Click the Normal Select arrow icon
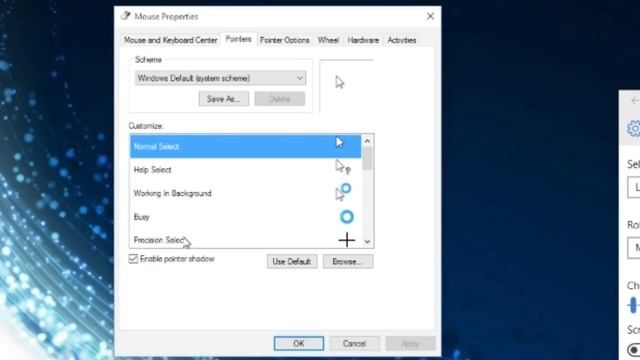This screenshot has height=360, width=640. click(340, 142)
